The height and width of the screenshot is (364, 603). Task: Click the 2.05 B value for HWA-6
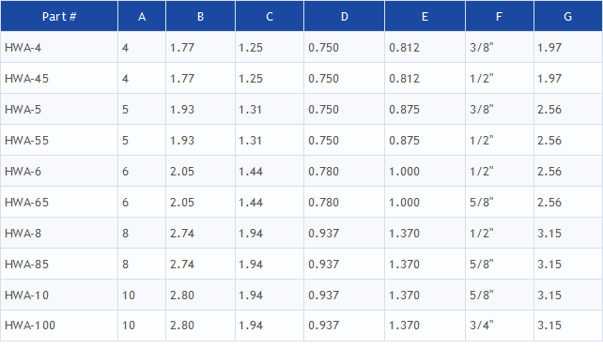click(x=182, y=172)
